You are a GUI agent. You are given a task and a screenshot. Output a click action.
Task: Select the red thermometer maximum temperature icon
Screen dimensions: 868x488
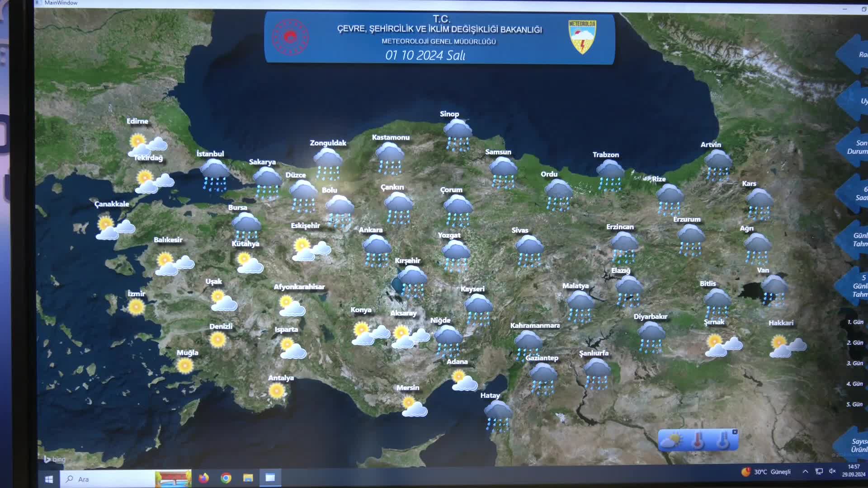pos(698,441)
